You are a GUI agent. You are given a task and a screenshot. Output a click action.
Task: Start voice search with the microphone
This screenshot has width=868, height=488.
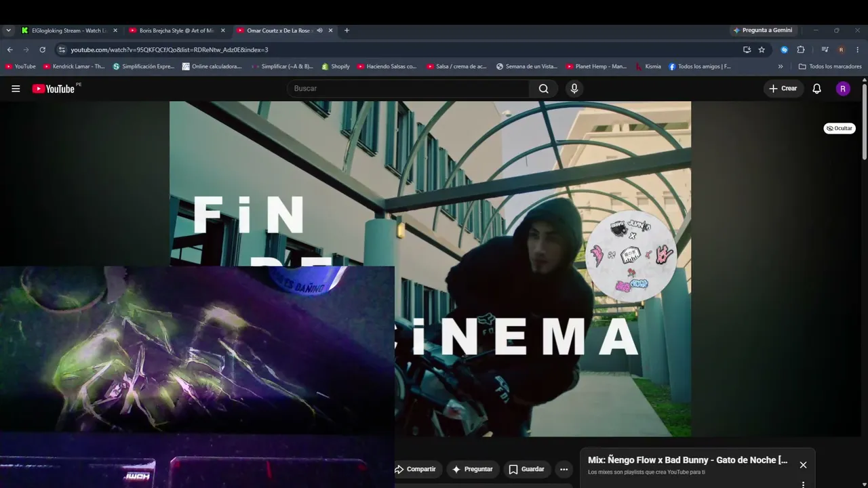pos(574,89)
